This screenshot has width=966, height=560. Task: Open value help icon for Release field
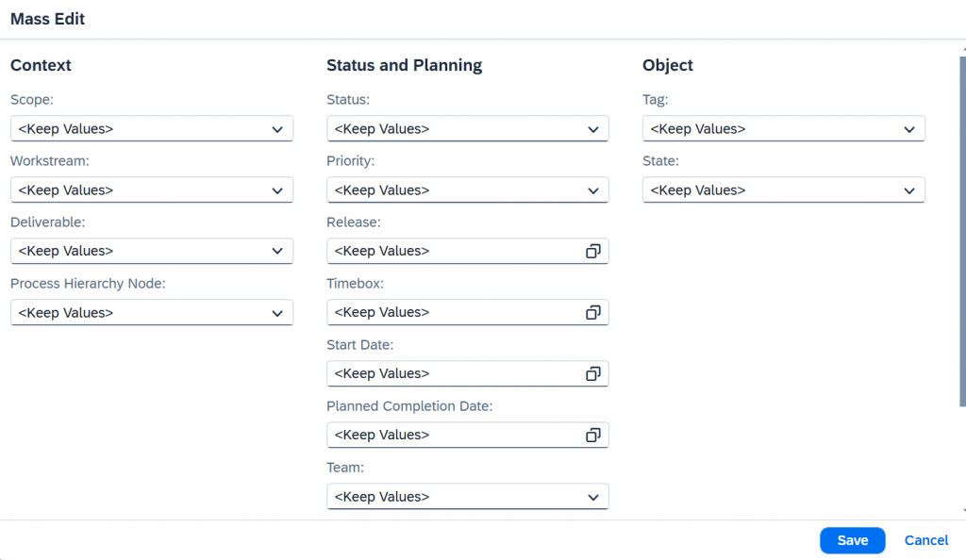pyautogui.click(x=592, y=251)
